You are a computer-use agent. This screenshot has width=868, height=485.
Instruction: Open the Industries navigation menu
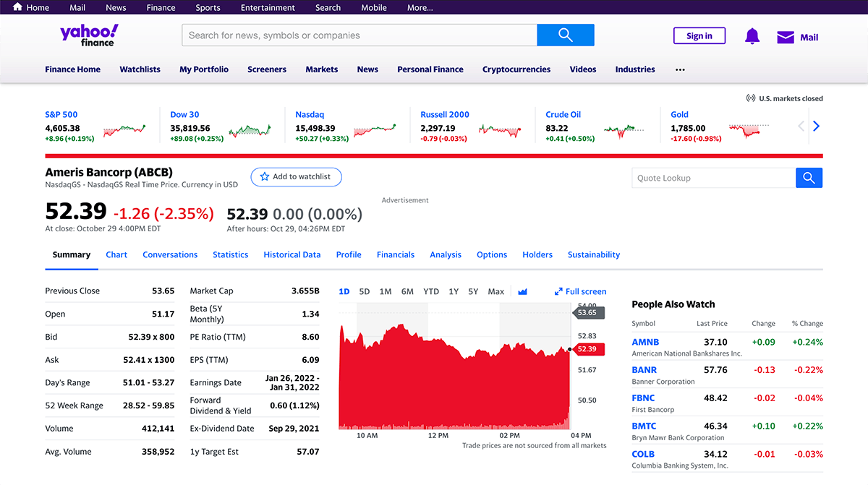[635, 69]
